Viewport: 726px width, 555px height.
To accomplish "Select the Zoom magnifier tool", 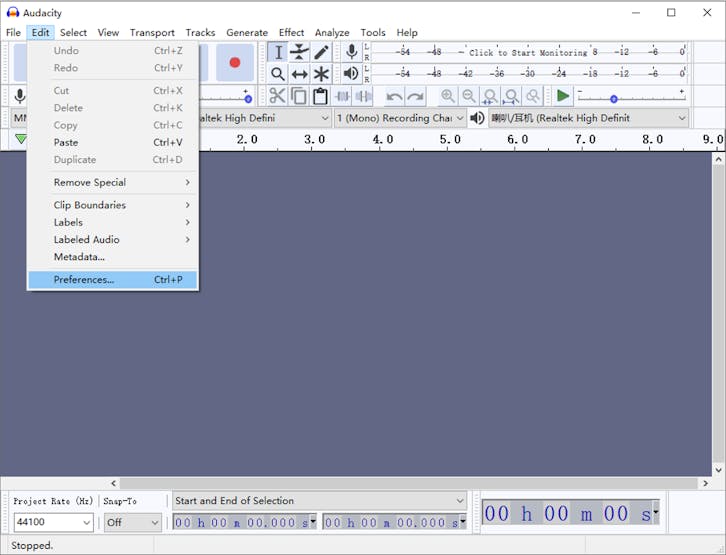I will pyautogui.click(x=278, y=74).
